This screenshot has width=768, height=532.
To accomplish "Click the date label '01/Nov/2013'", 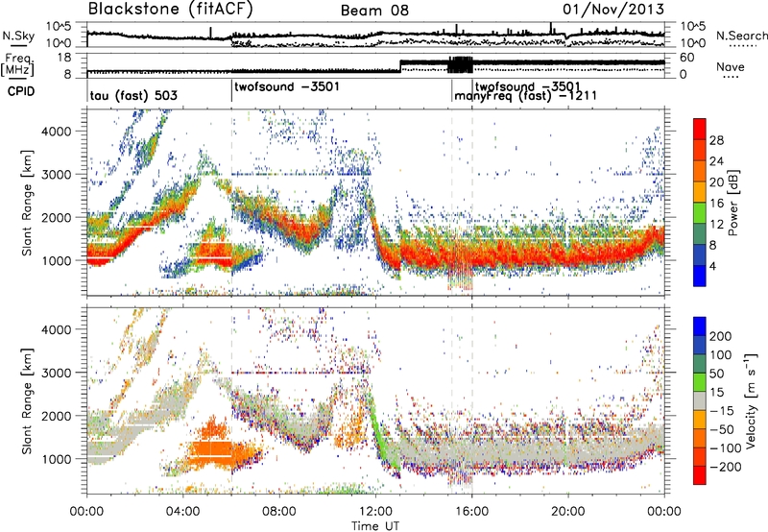I will pyautogui.click(x=613, y=10).
